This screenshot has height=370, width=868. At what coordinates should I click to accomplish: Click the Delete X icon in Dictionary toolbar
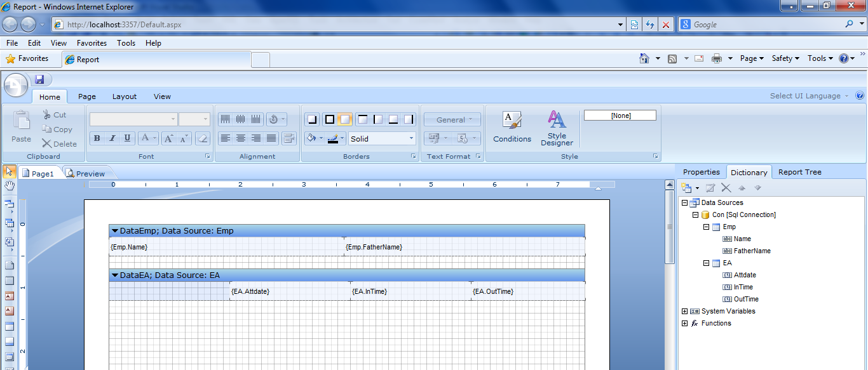(x=726, y=188)
